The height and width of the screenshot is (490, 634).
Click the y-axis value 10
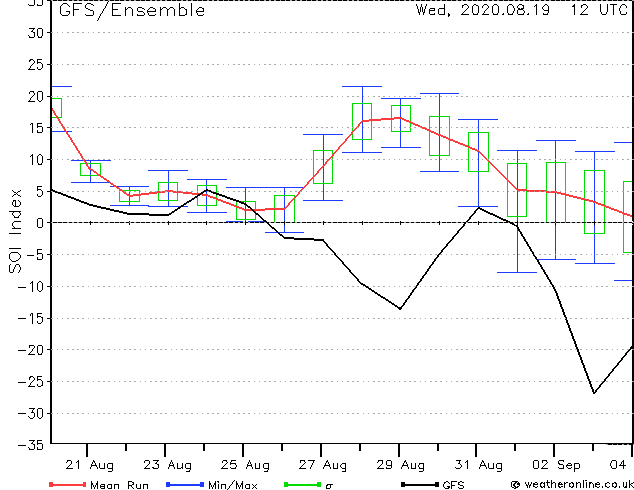(36, 160)
